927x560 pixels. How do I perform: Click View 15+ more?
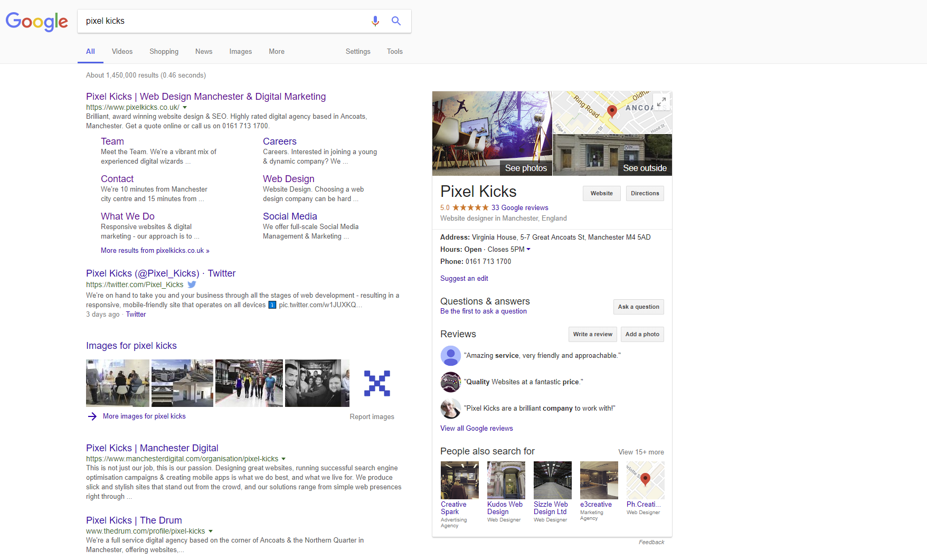pyautogui.click(x=641, y=452)
